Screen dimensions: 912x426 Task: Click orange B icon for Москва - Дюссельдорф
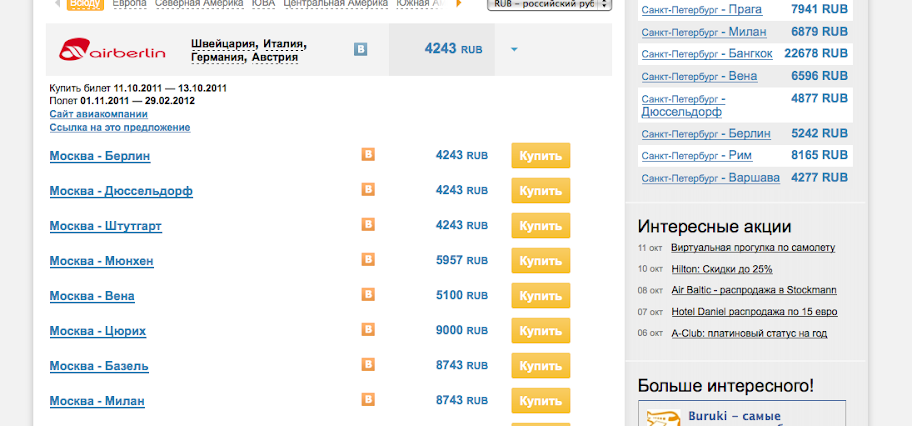click(x=368, y=189)
